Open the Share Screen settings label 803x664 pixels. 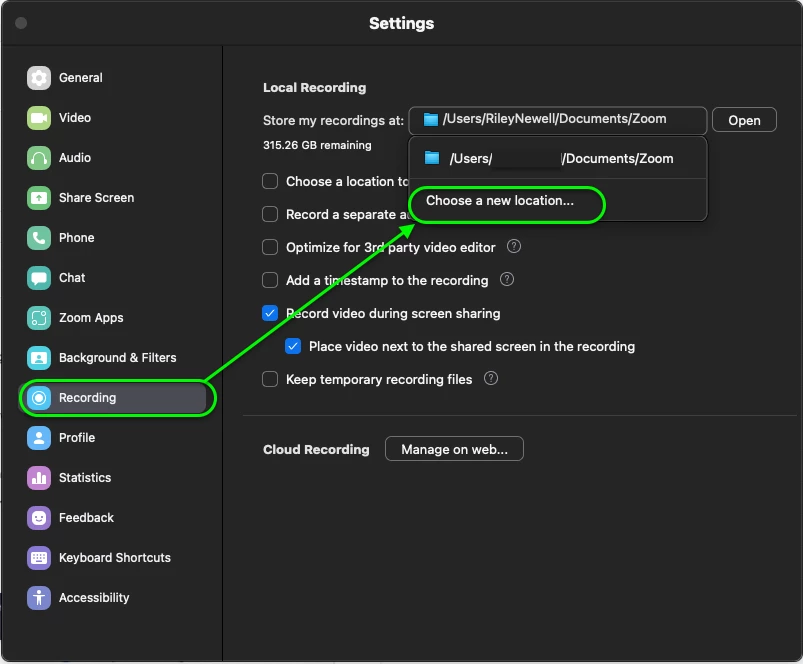[96, 198]
